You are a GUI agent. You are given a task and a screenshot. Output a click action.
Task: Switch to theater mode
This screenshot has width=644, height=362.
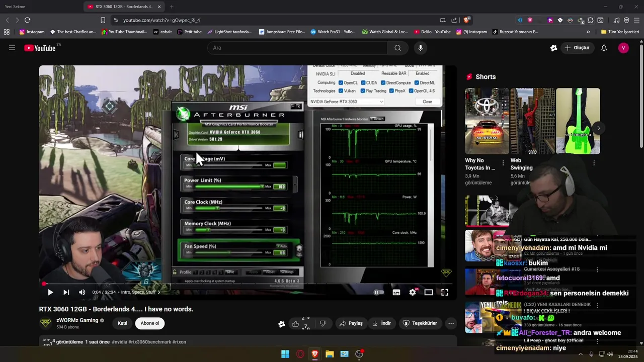pos(429,292)
